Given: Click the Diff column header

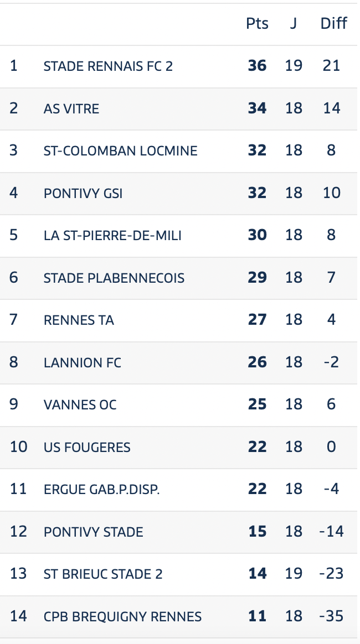Looking at the screenshot, I should pyautogui.click(x=334, y=23).
